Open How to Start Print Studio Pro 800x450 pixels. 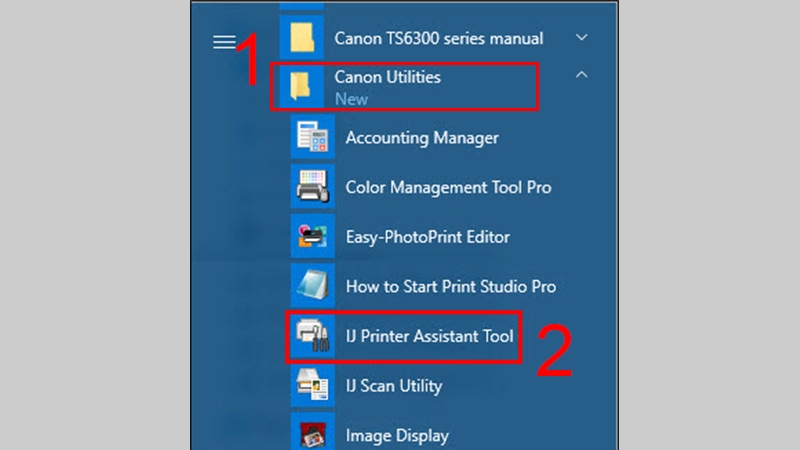point(450,286)
